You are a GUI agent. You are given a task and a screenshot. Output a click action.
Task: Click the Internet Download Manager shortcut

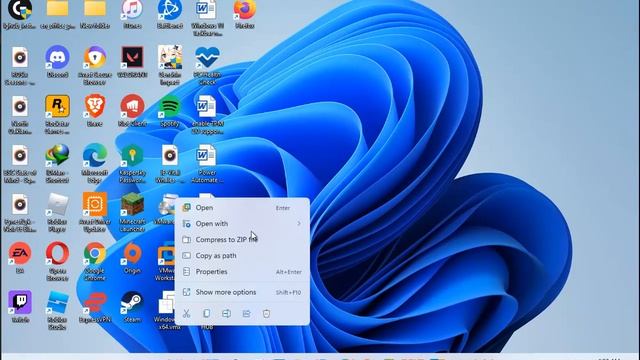pos(57,163)
